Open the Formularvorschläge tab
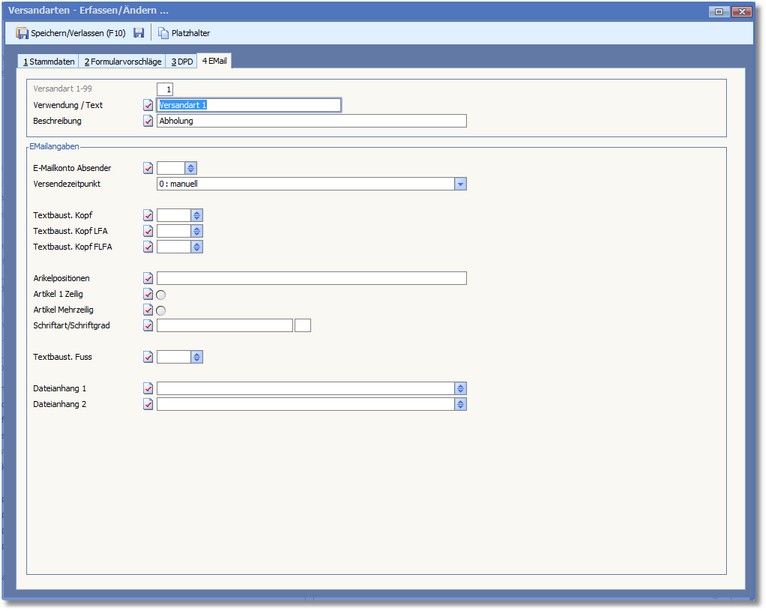Image resolution: width=766 pixels, height=611 pixels. point(122,61)
